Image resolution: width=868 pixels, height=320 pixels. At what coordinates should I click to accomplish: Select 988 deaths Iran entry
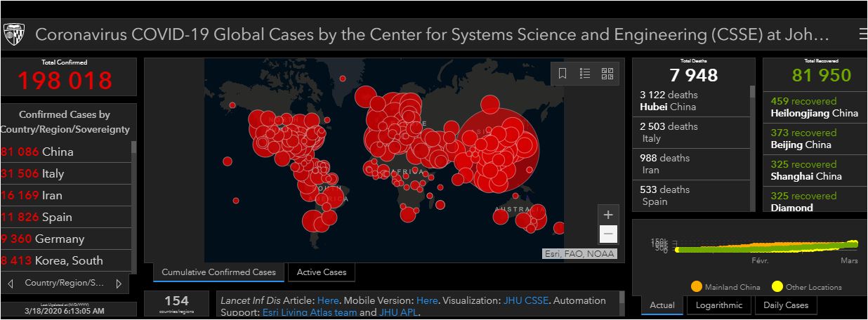coord(692,164)
